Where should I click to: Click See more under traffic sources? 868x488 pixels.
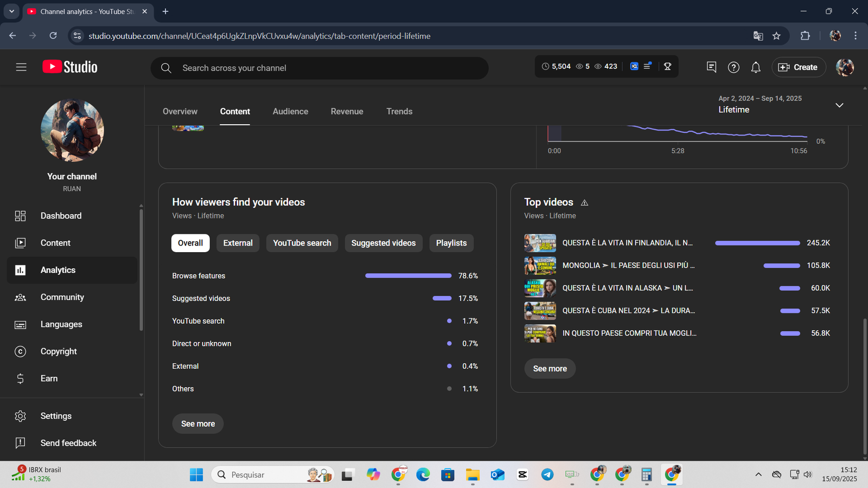pos(198,423)
